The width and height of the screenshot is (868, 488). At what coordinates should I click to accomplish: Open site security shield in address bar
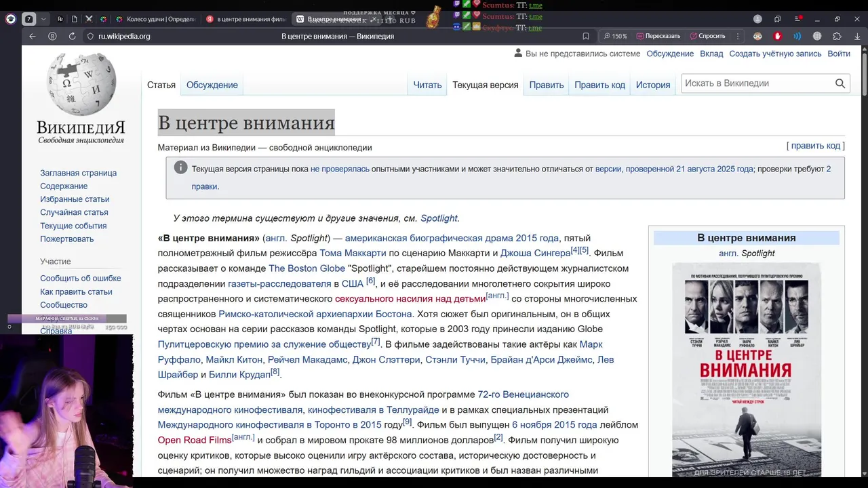(x=90, y=36)
